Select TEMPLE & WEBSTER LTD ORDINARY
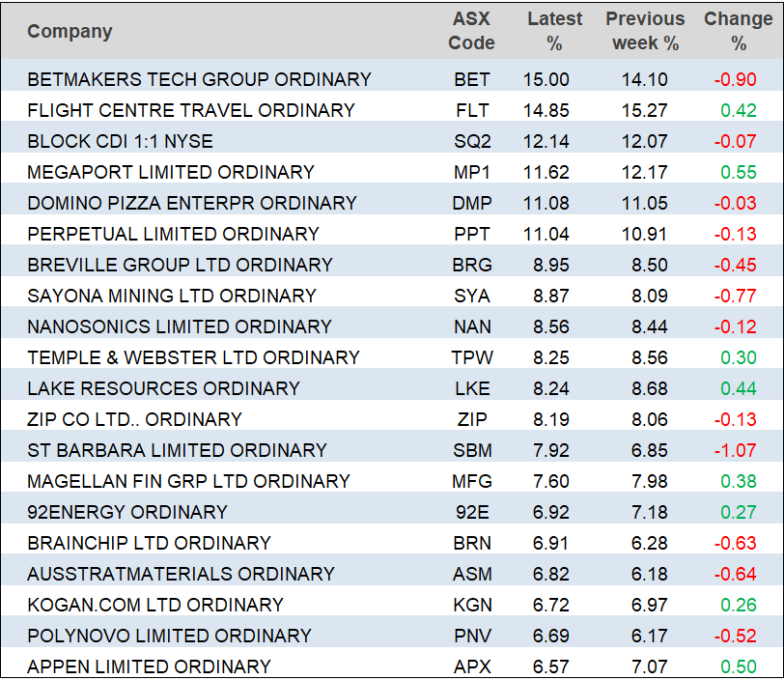The image size is (784, 680). [193, 357]
